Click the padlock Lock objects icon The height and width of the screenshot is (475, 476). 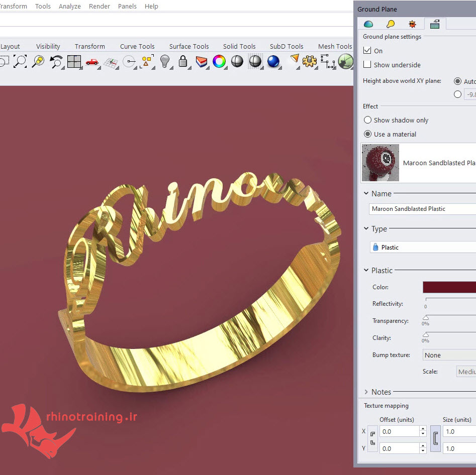[x=183, y=62]
